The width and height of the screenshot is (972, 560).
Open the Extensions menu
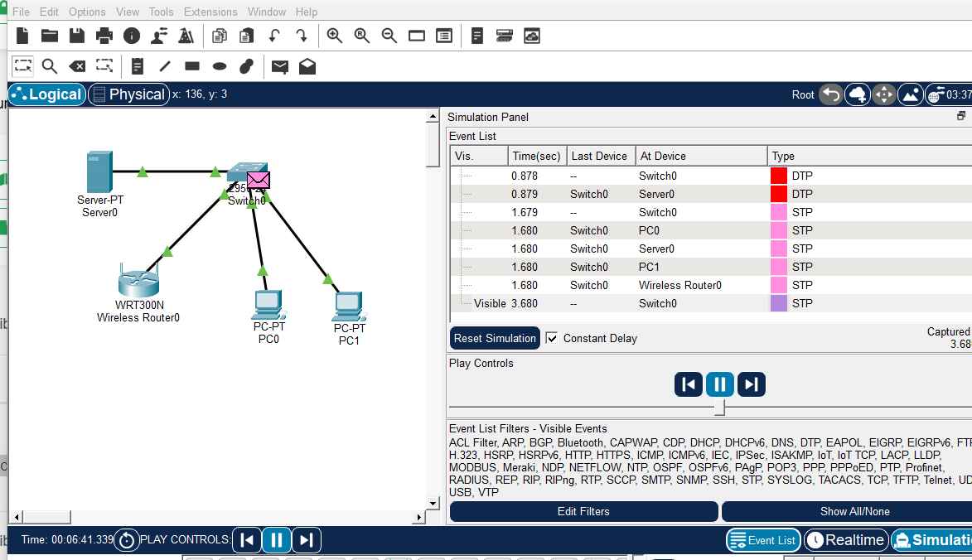pos(210,12)
